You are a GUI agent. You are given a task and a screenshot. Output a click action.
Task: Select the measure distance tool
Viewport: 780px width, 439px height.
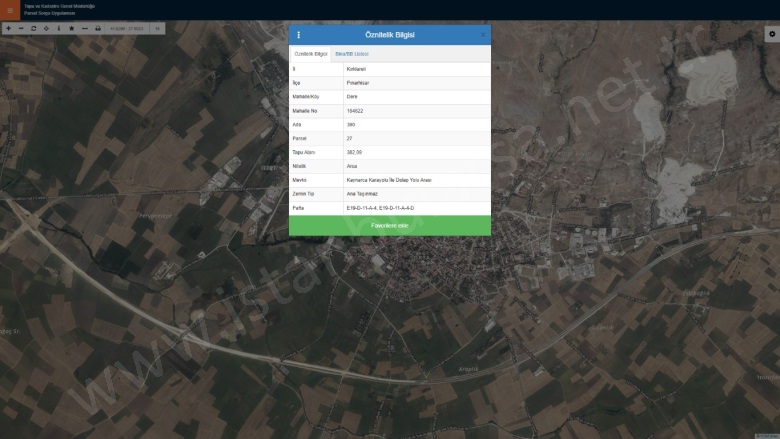[x=85, y=29]
